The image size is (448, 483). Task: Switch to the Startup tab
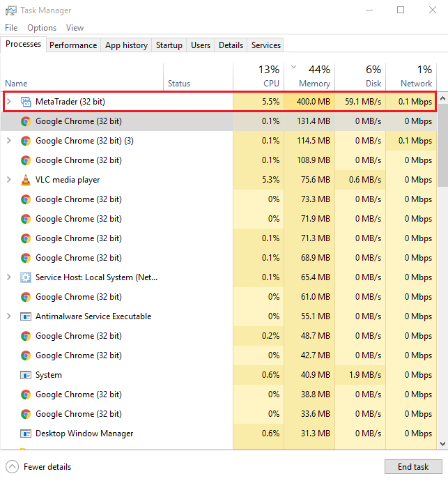169,45
